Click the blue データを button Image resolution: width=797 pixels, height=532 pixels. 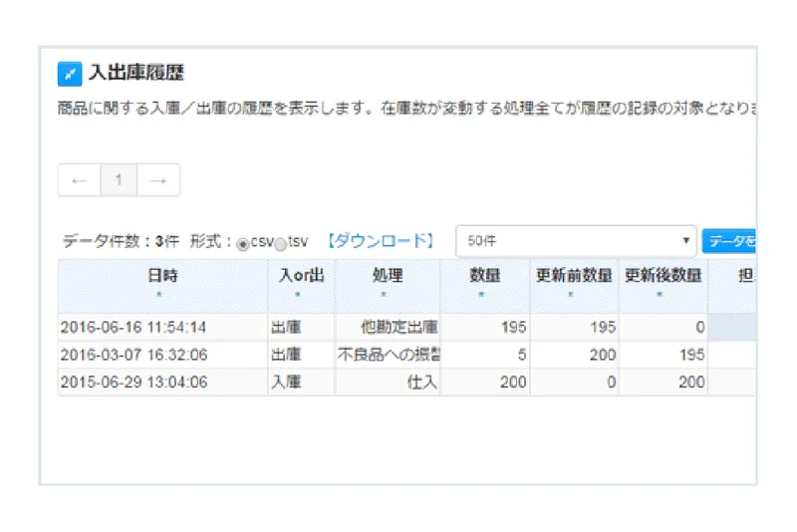click(729, 241)
